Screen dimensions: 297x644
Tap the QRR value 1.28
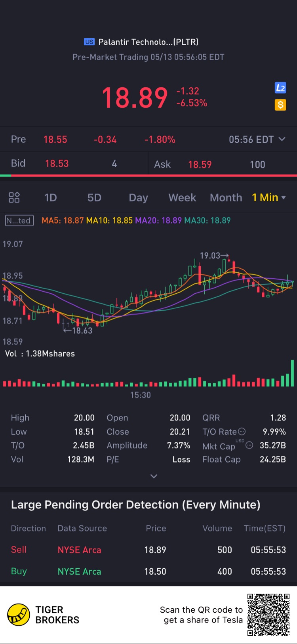(278, 418)
